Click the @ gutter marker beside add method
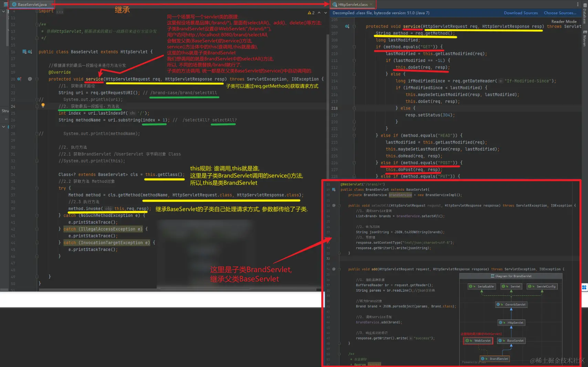The image size is (588, 367). pos(334,269)
